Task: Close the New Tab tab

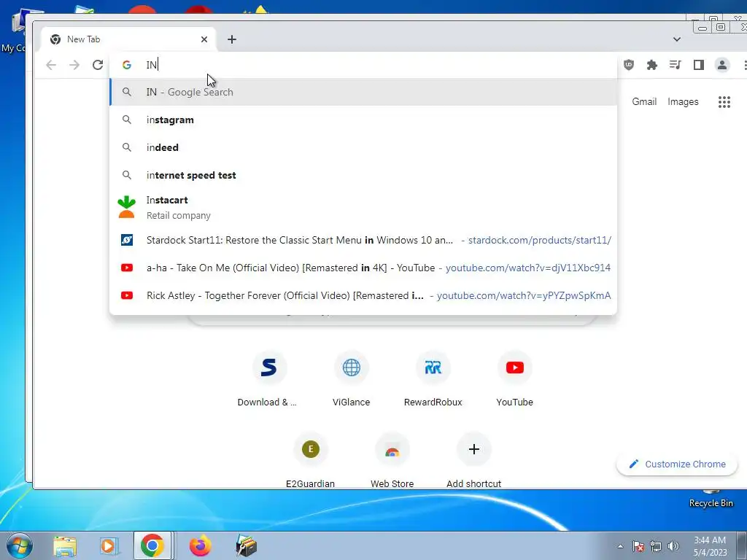Action: (204, 39)
